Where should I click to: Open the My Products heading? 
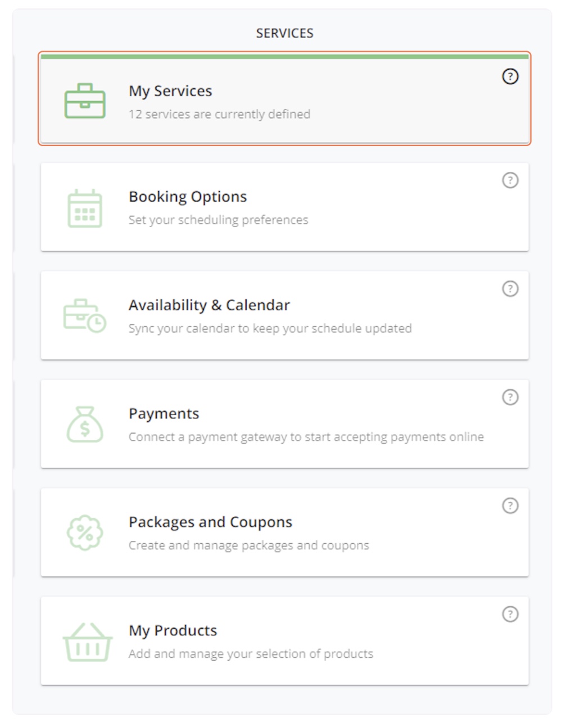click(172, 630)
